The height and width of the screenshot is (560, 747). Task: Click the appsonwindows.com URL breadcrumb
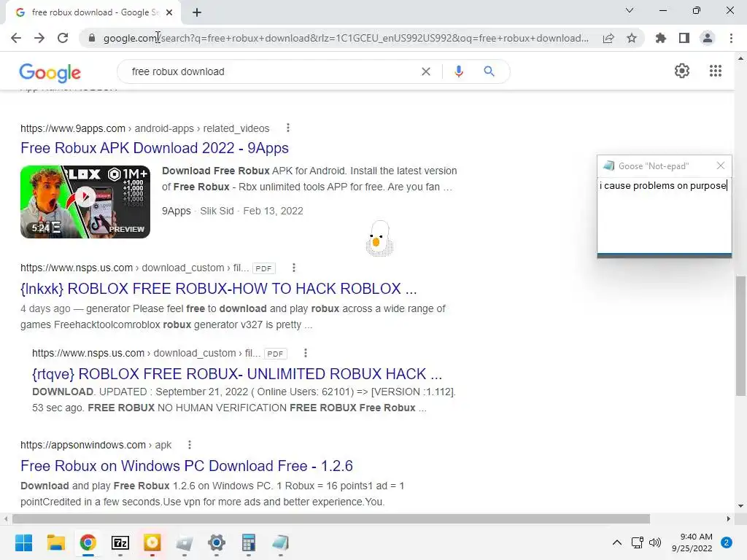(x=96, y=445)
